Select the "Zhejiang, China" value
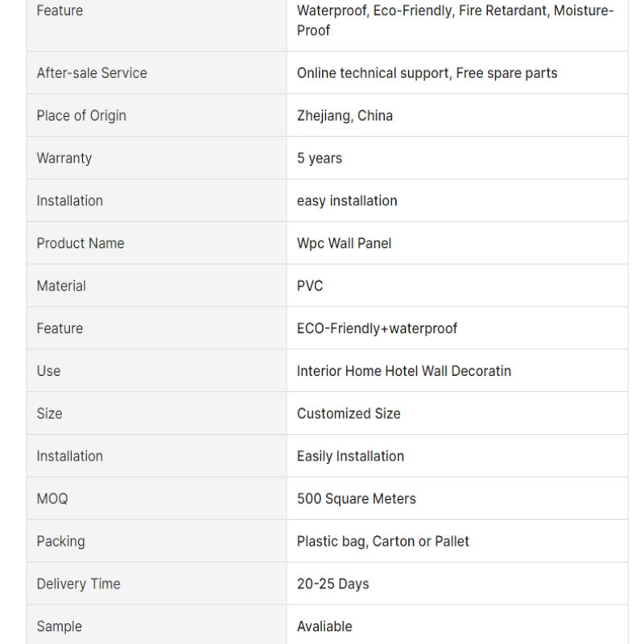644x644 pixels. tap(345, 116)
